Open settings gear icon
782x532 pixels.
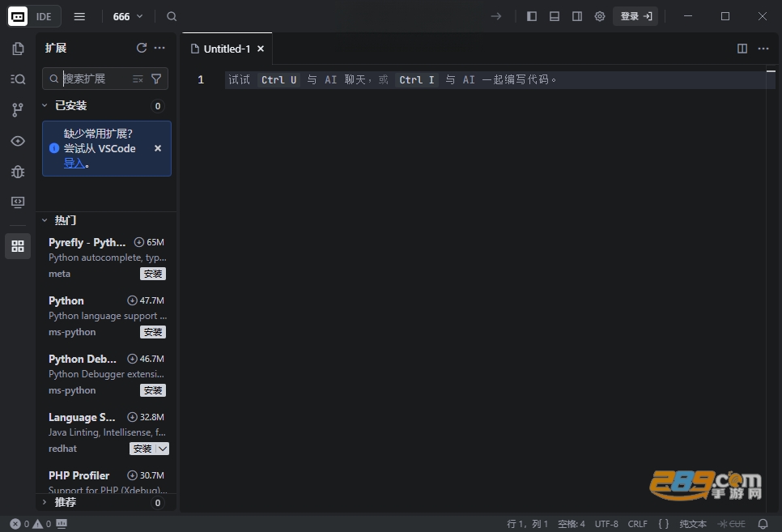click(600, 16)
